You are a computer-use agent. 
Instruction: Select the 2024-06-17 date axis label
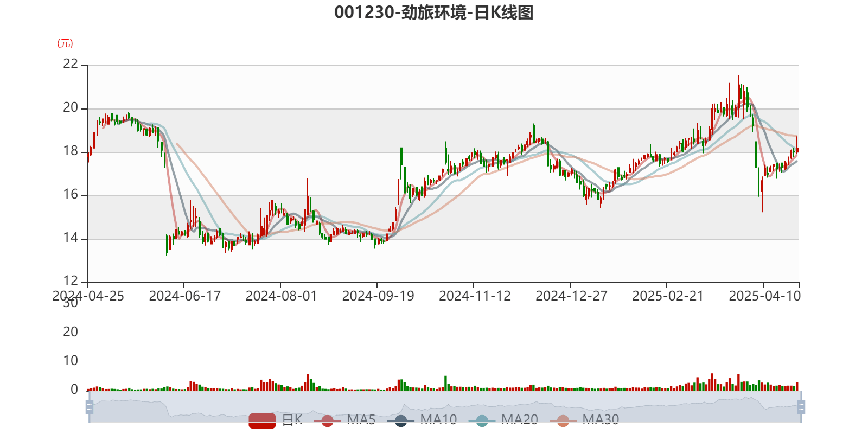click(x=184, y=296)
